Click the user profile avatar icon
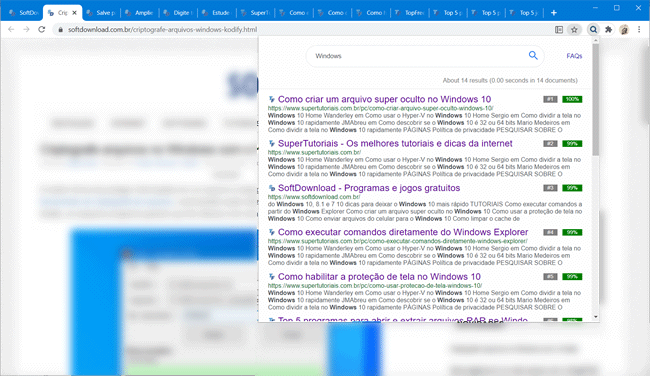 click(624, 29)
